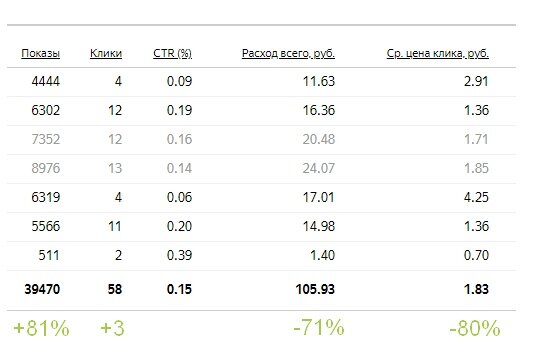Image resolution: width=541 pixels, height=361 pixels.
Task: Sort by the Показы column header
Action: (x=40, y=53)
